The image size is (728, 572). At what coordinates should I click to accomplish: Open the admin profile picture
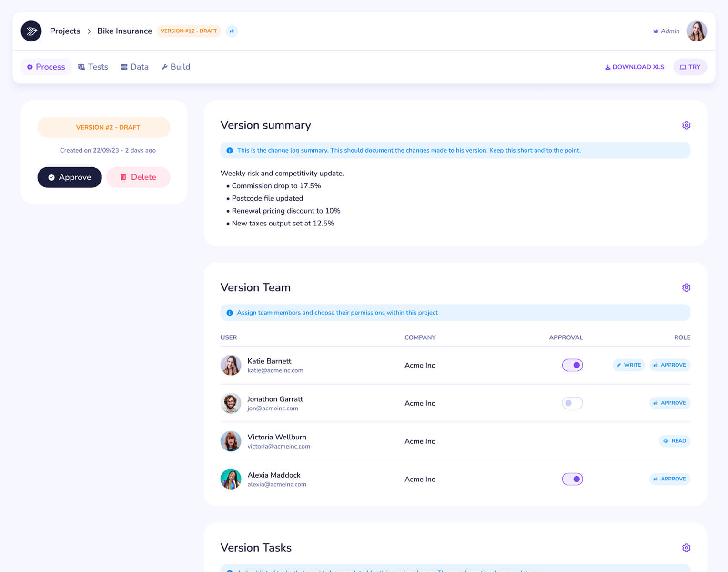(696, 31)
